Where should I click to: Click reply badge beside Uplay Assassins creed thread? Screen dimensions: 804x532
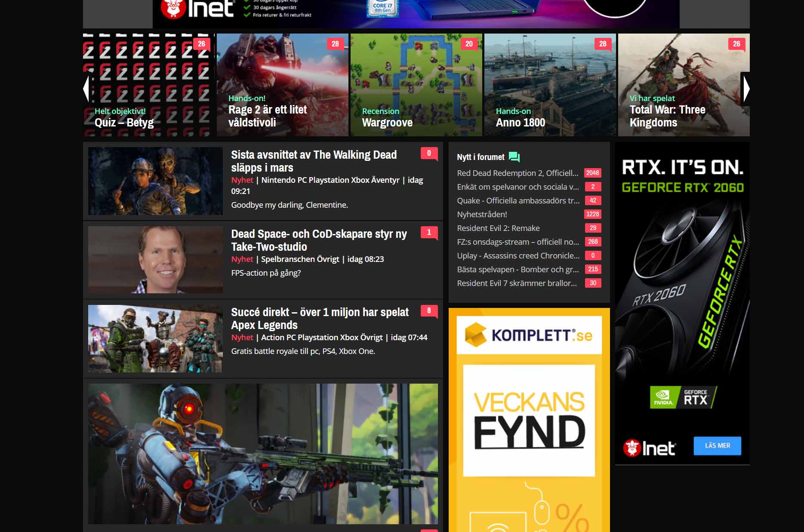click(x=593, y=255)
